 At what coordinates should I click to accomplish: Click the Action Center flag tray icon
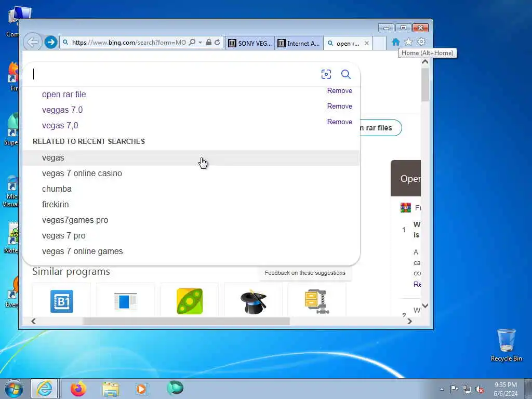[454, 389]
